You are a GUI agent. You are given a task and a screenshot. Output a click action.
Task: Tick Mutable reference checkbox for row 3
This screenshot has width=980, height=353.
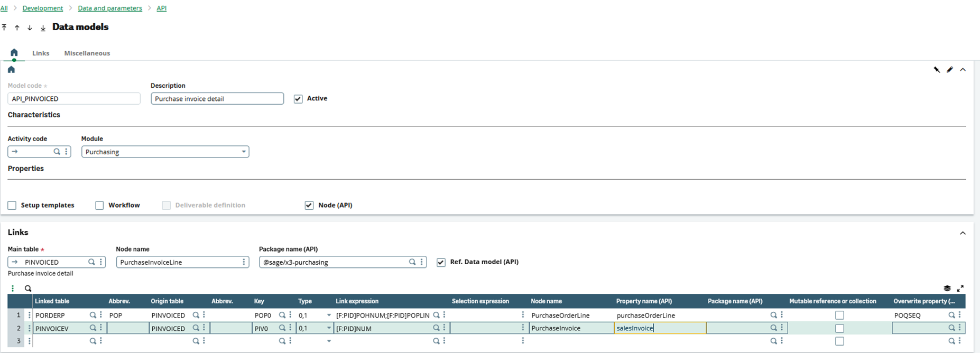point(839,341)
